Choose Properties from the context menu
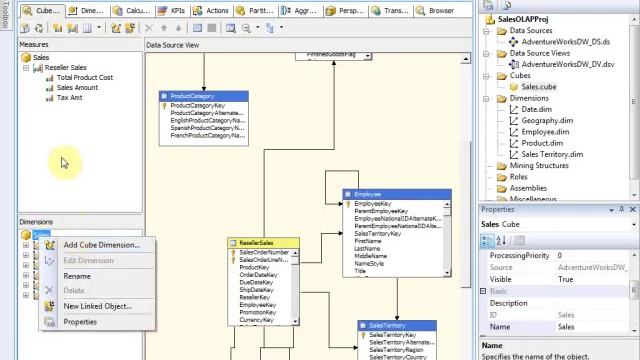Screen dimensions: 640x360 tap(80, 322)
